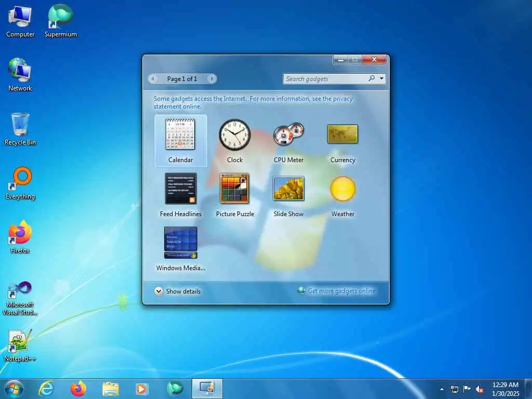Click the Firefox desktop shortcut

tap(20, 237)
